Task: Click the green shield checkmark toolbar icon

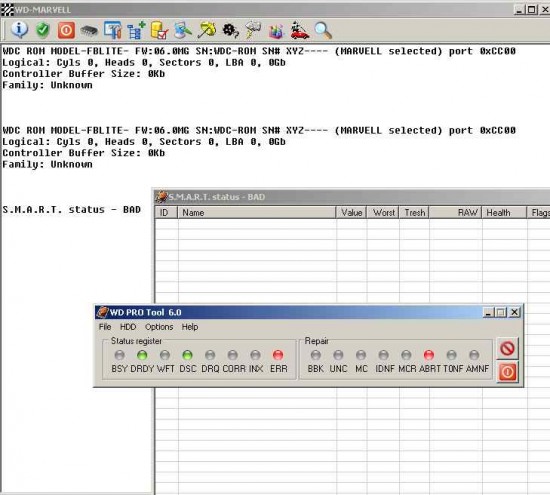Action: pyautogui.click(x=43, y=30)
